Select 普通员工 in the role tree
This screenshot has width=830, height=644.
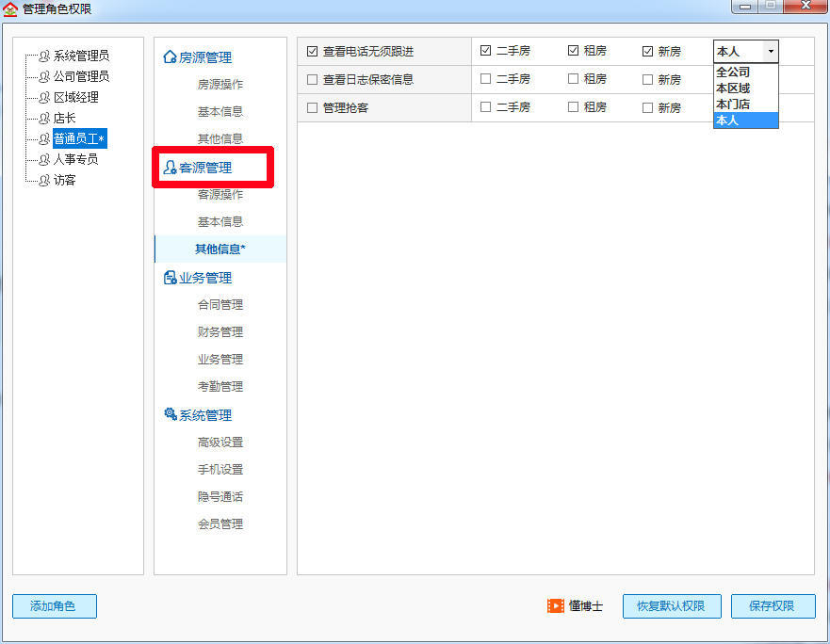click(x=79, y=138)
